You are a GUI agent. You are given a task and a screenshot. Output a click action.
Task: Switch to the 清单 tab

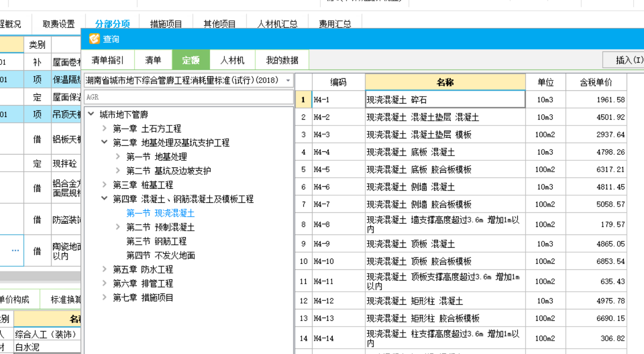click(153, 60)
